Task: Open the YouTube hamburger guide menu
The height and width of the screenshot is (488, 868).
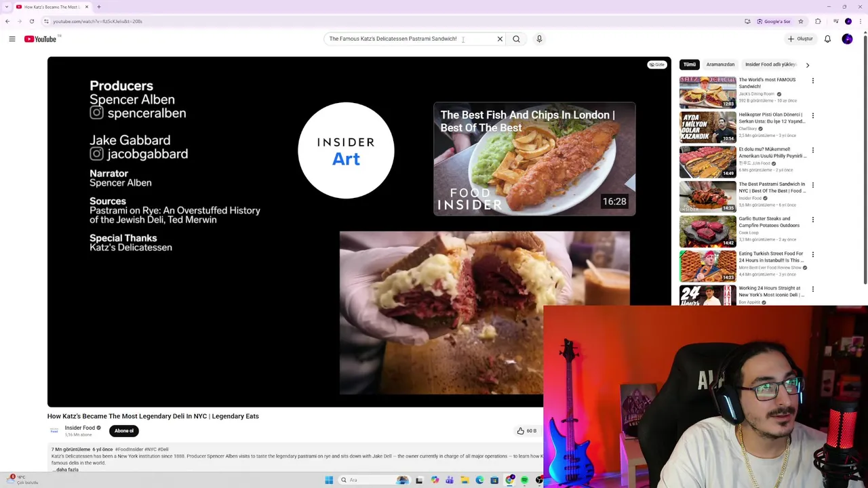Action: point(12,39)
